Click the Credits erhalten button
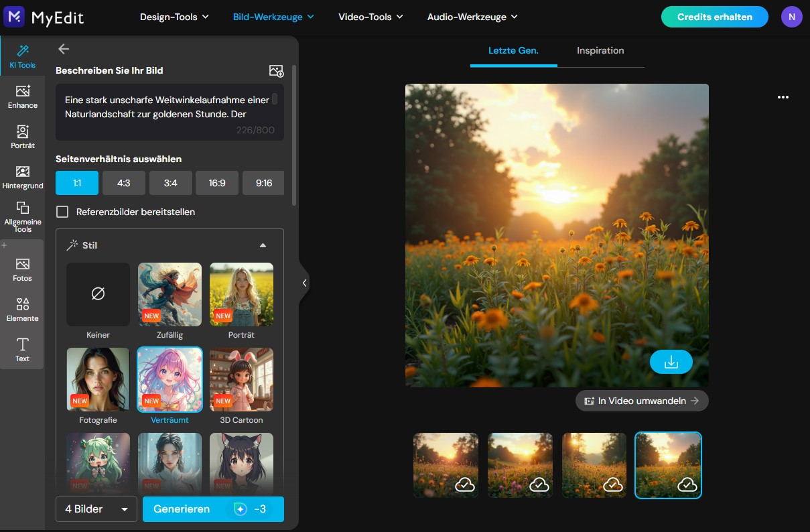Viewport: 810px width, 532px height. click(714, 17)
